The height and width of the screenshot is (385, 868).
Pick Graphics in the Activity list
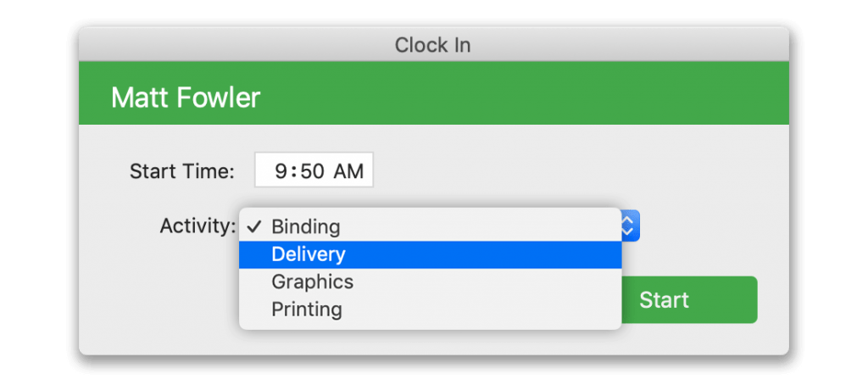click(430, 282)
